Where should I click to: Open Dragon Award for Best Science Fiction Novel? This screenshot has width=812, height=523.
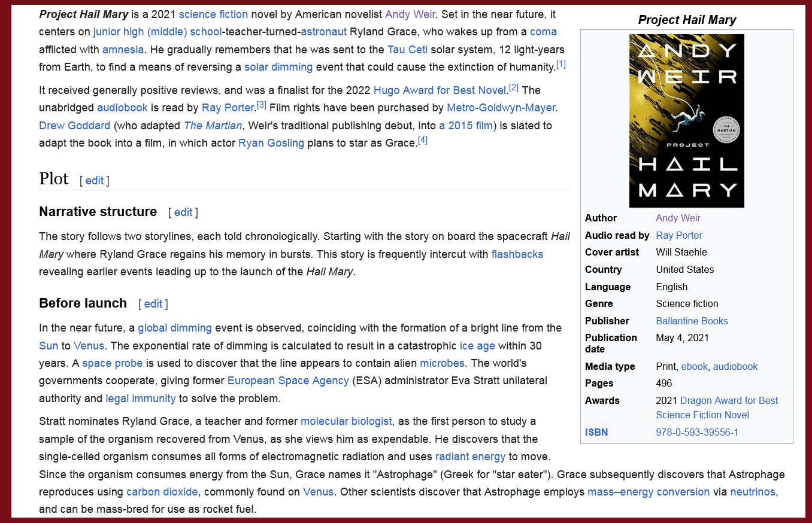717,408
